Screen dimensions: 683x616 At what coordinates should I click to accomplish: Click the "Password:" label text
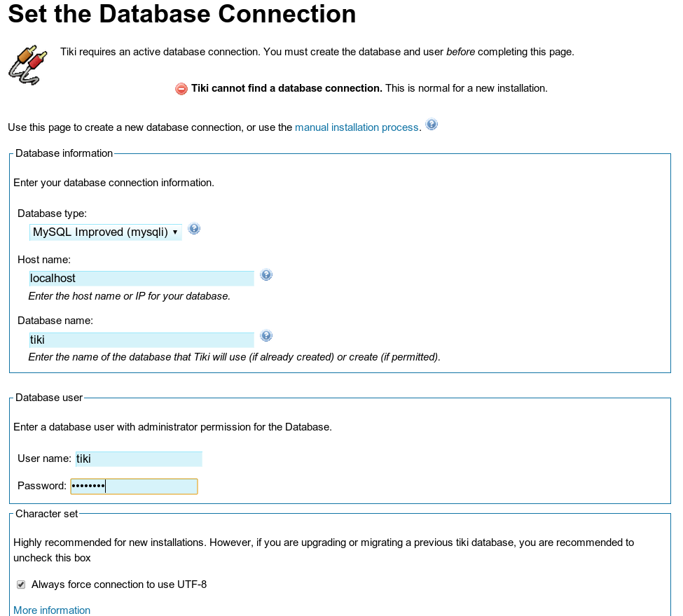[42, 486]
